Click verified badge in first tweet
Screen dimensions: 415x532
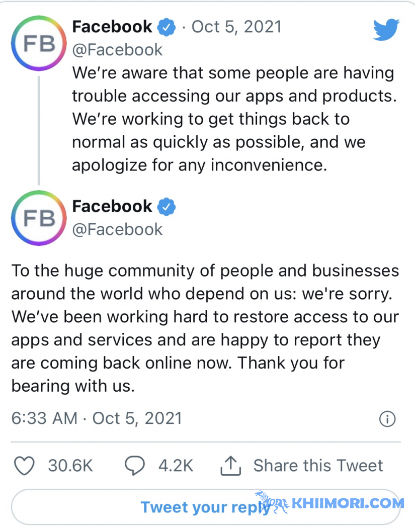click(x=167, y=28)
